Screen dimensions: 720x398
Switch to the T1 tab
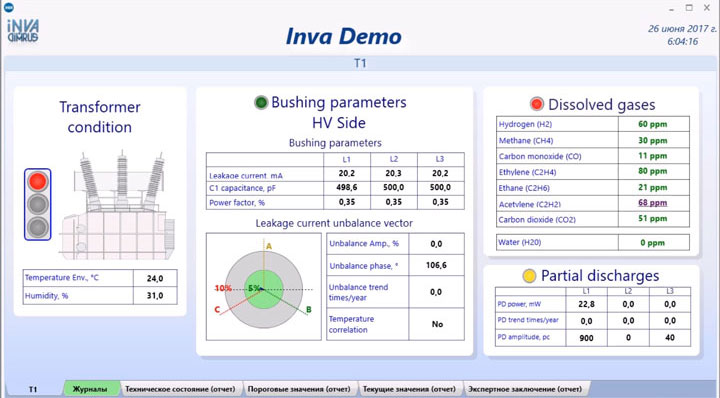coord(33,389)
